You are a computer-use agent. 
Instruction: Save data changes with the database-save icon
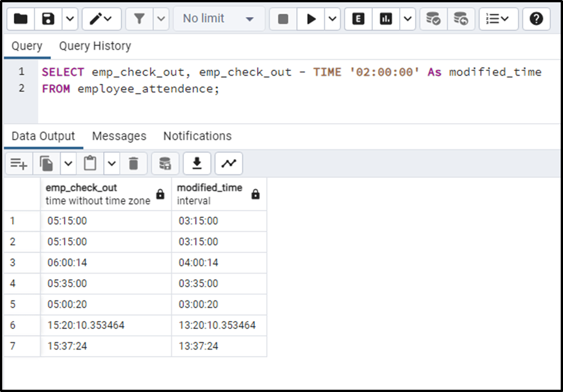click(x=165, y=163)
